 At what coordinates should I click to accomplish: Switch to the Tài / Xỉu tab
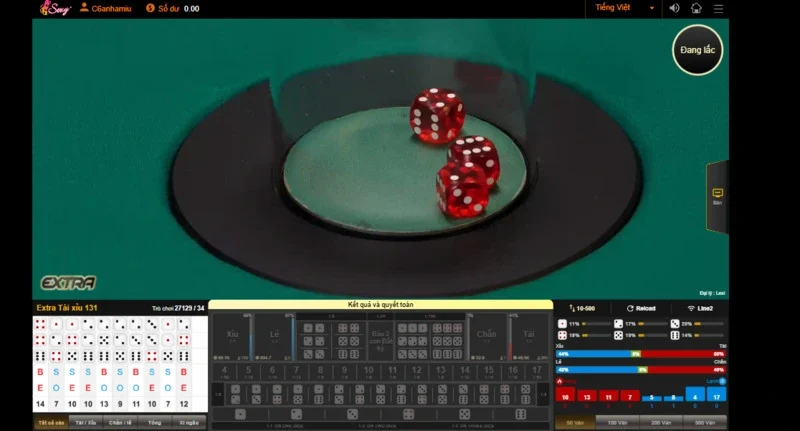(x=86, y=422)
